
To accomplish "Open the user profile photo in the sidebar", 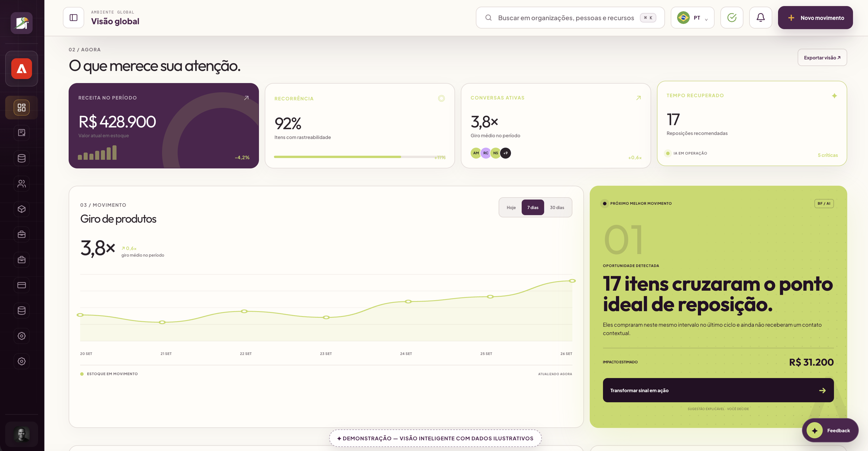I will click(22, 434).
